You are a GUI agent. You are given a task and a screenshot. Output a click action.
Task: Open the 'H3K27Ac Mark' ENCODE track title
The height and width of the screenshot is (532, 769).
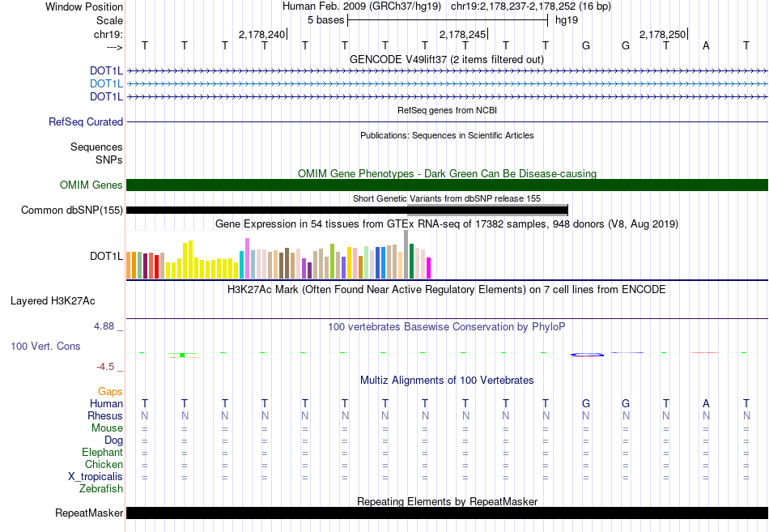(447, 290)
